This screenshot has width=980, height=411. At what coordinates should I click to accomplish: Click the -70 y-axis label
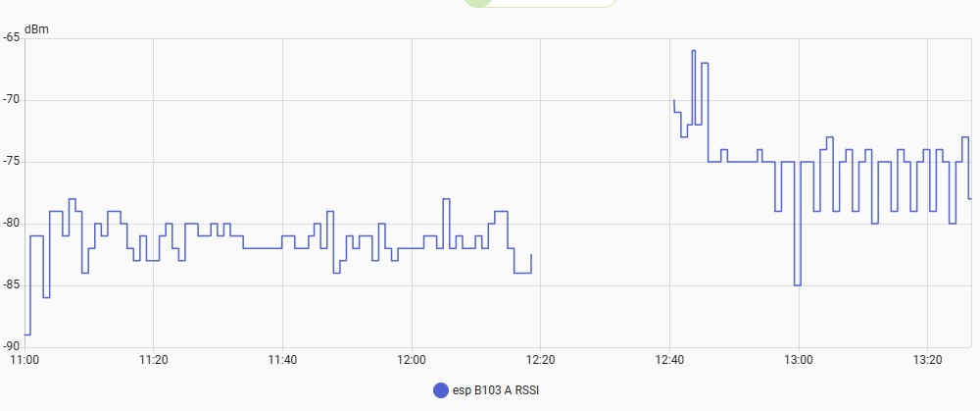coord(11,100)
